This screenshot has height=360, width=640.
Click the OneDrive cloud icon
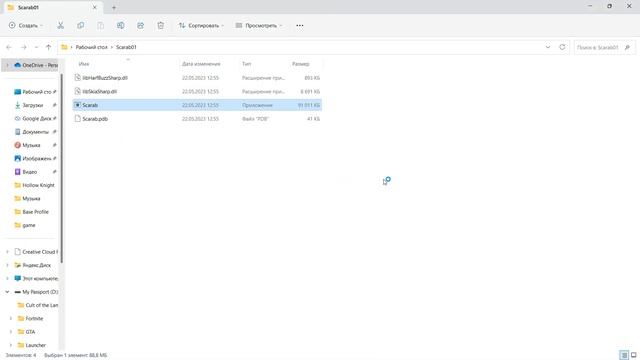[17, 65]
